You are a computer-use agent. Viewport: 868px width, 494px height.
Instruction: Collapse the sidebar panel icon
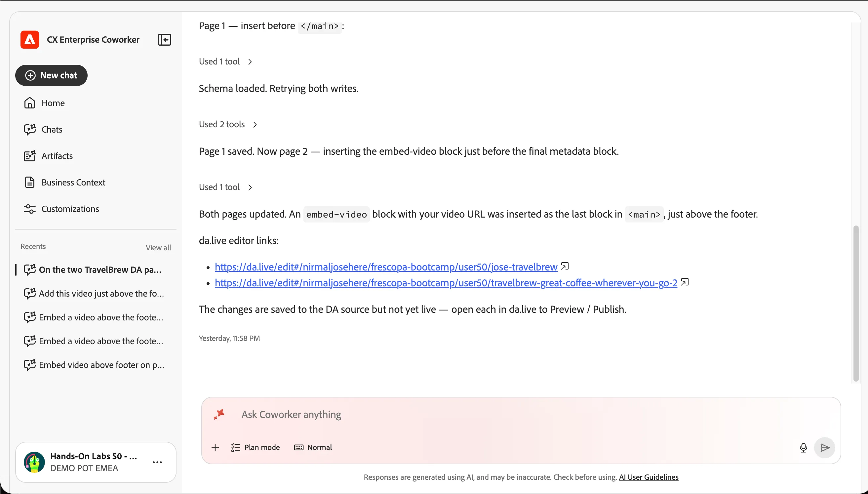165,40
